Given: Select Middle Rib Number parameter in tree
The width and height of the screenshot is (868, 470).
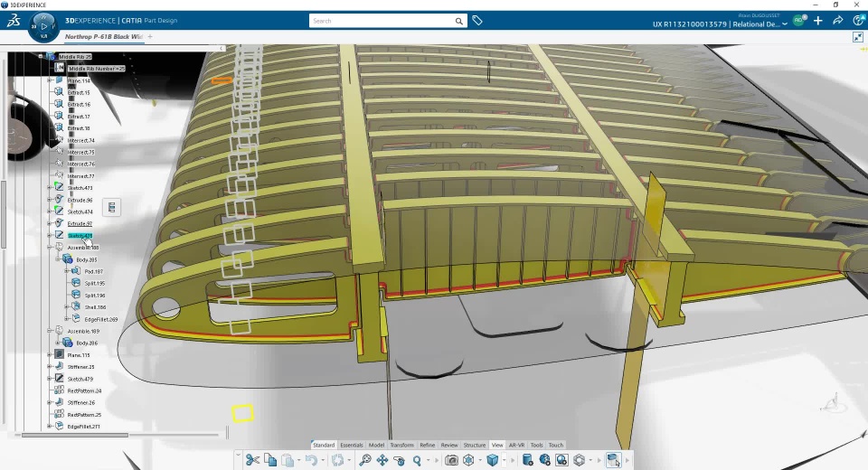Looking at the screenshot, I should point(97,68).
